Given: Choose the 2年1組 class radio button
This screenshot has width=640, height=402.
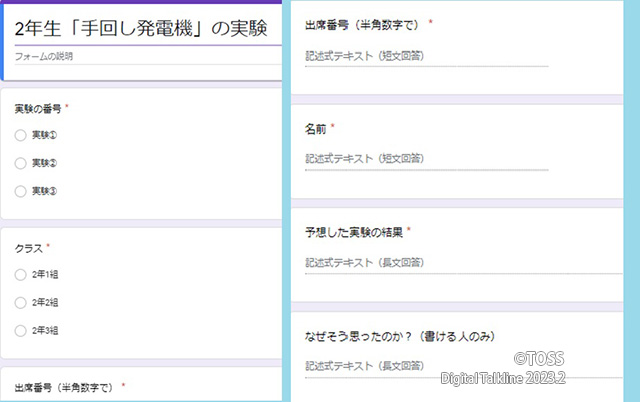Looking at the screenshot, I should tap(21, 274).
